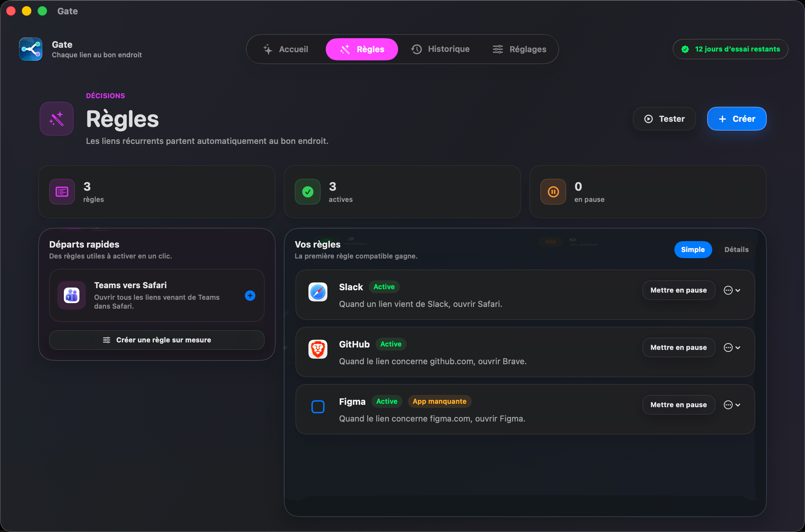Screen dimensions: 805x532
Task: Click the Gate app logo icon
Action: pos(31,49)
